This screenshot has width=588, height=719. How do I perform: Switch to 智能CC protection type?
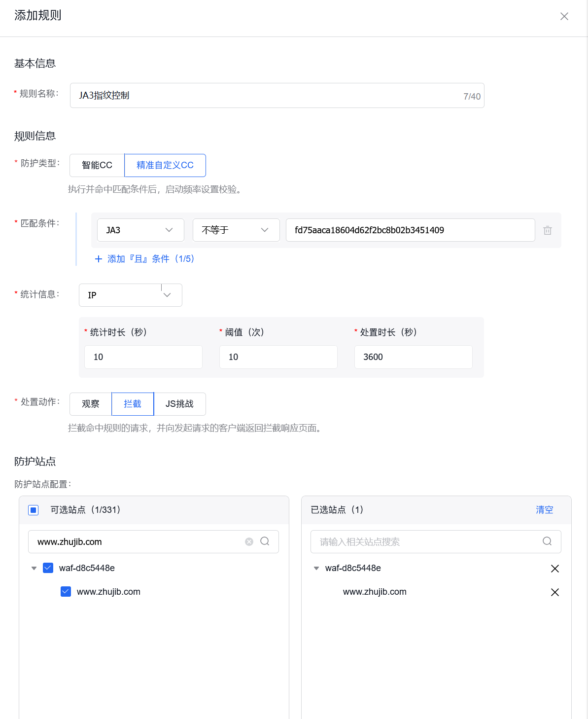click(97, 165)
